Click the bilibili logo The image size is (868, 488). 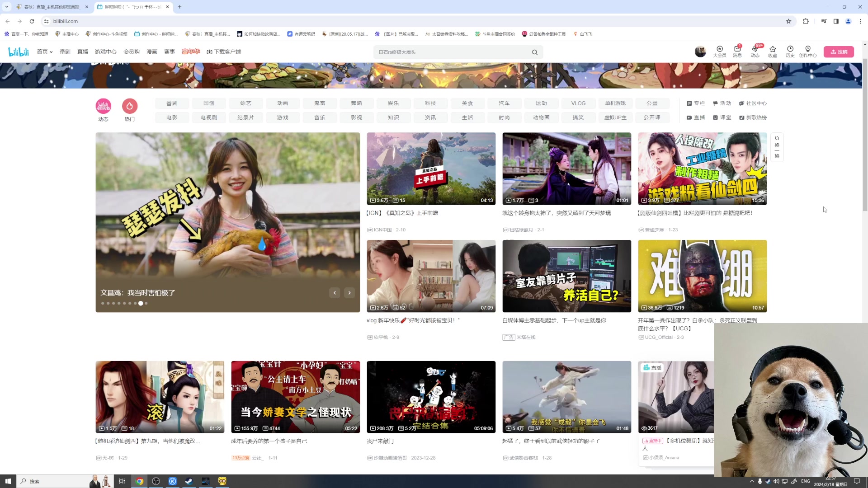coord(19,52)
